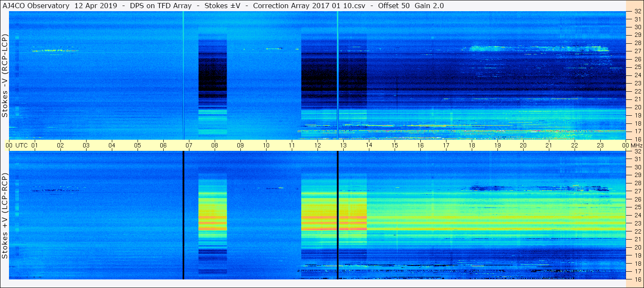The height and width of the screenshot is (288, 644).
Task: Click the AJ4CO Observatory title text
Action: pos(36,6)
